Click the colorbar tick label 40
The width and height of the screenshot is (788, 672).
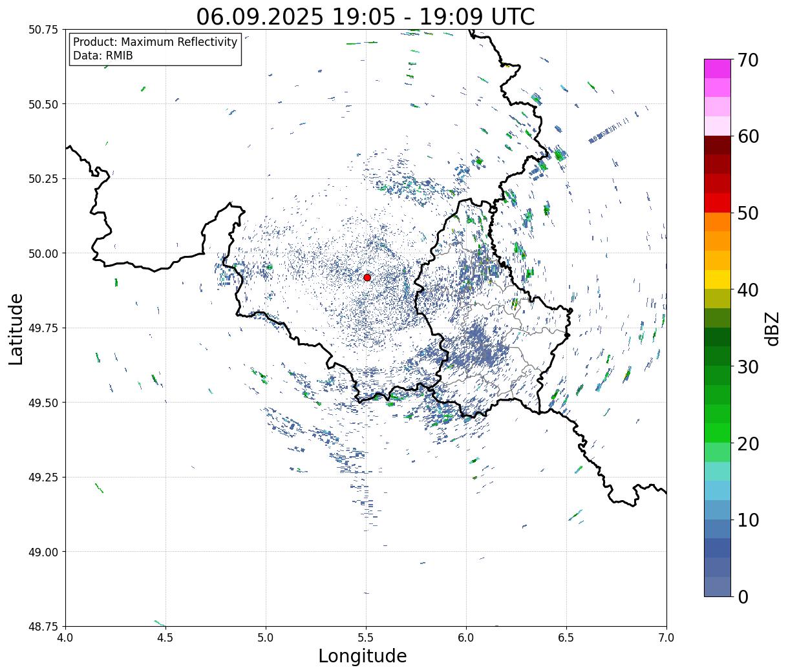coord(748,290)
